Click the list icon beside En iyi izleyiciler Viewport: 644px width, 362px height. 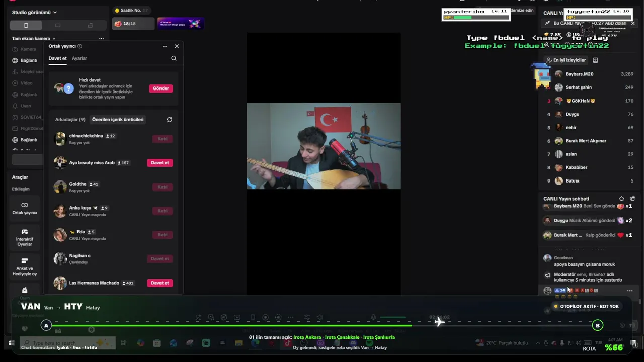click(595, 60)
